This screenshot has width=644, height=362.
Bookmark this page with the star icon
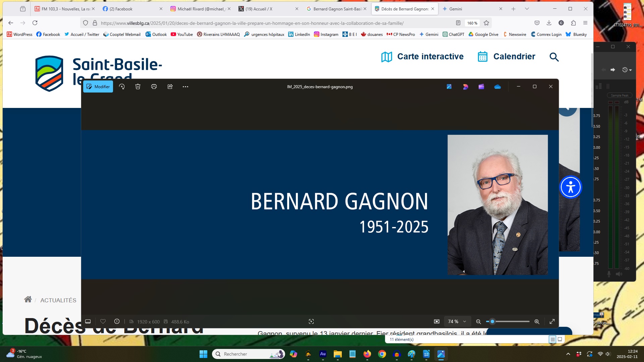[486, 23]
